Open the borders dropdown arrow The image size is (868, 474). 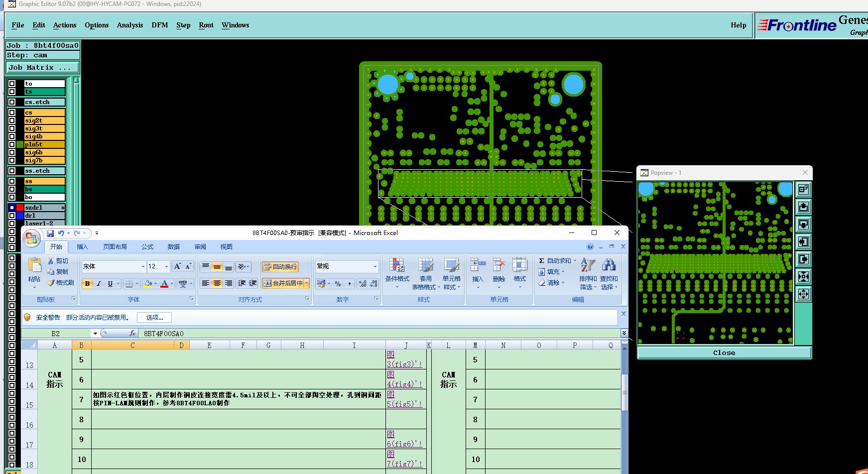tap(137, 284)
